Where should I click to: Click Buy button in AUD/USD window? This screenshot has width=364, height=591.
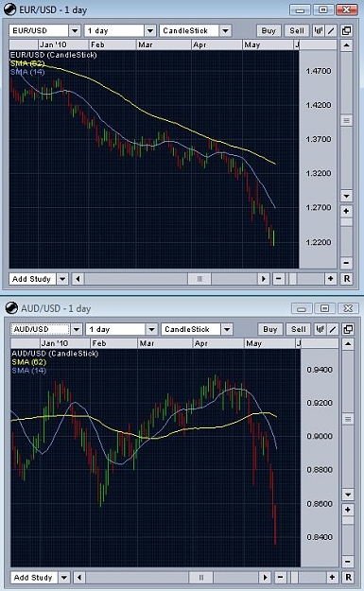pos(270,329)
